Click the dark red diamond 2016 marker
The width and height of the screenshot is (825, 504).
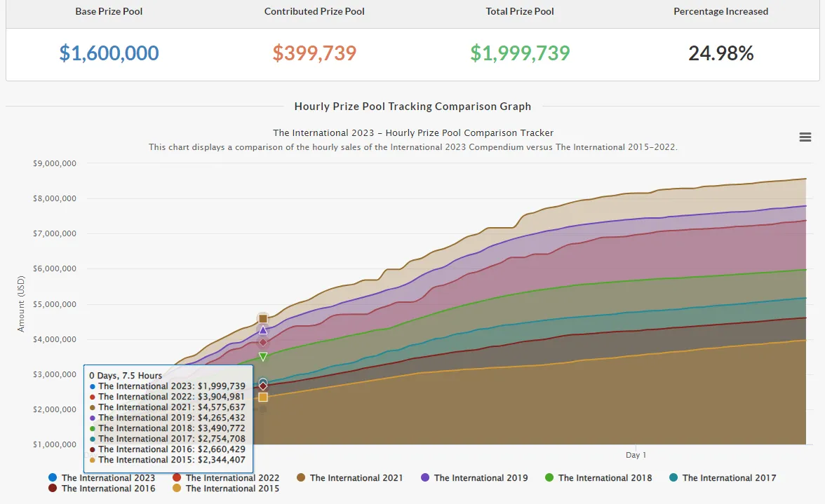263,386
